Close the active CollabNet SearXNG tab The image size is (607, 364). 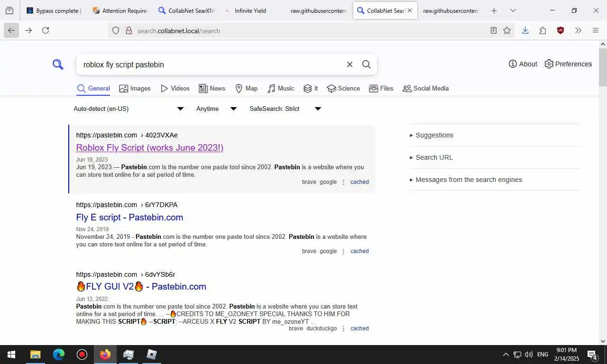click(410, 10)
